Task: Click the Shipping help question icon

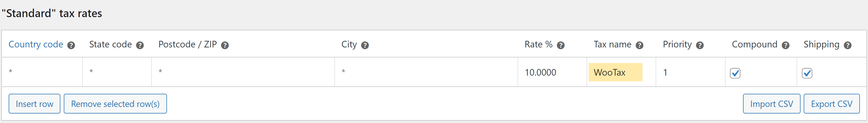Action: (x=848, y=45)
